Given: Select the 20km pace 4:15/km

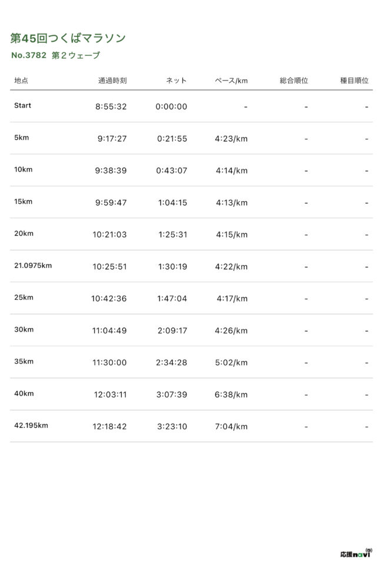Looking at the screenshot, I should coord(232,235).
